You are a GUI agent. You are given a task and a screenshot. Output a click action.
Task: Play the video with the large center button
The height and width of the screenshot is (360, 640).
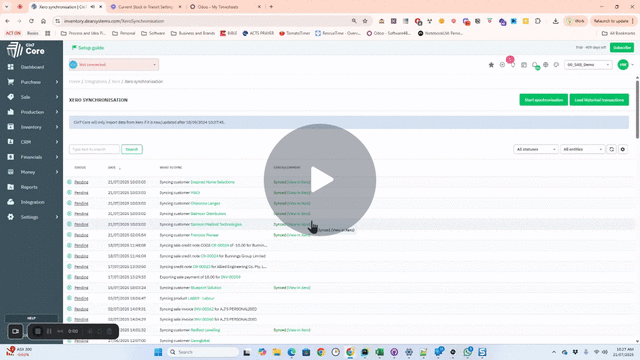[x=320, y=180]
